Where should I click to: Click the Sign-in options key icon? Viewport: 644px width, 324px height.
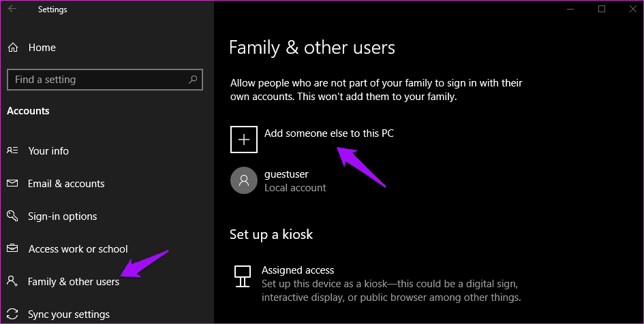(x=12, y=216)
